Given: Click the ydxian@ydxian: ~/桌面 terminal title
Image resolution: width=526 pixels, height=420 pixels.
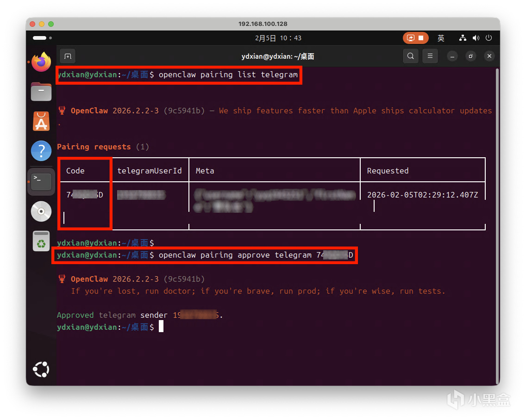Looking at the screenshot, I should click(278, 56).
